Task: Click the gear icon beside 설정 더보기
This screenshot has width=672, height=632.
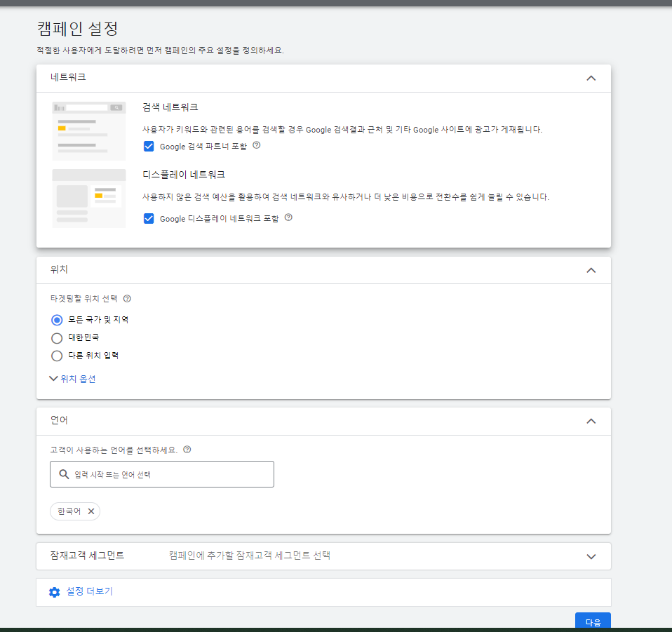Action: pos(54,592)
